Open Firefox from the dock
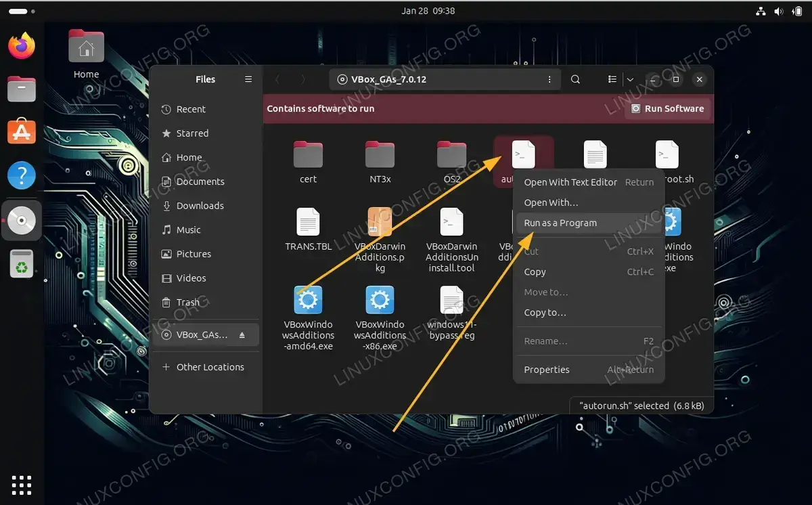The width and height of the screenshot is (812, 505). point(22,46)
